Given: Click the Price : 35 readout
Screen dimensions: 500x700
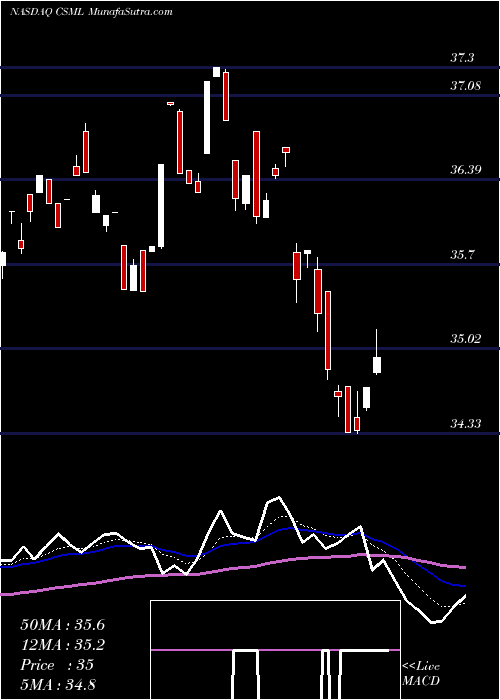Looking at the screenshot, I should click(57, 665).
